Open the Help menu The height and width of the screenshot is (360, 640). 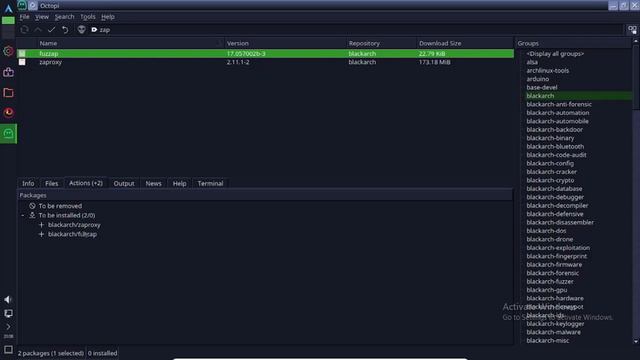[x=108, y=17]
